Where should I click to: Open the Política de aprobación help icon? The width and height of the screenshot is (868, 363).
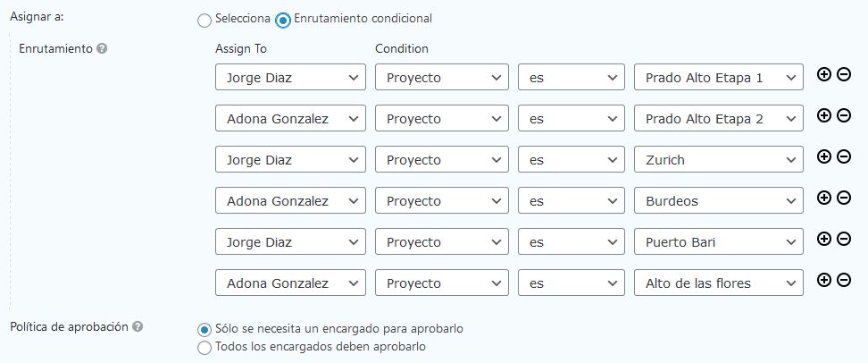(x=138, y=326)
